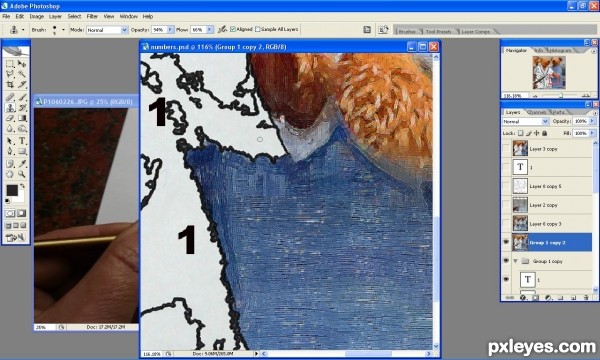This screenshot has height=360, width=600.
Task: Select the Crop tool
Action: pos(10,84)
